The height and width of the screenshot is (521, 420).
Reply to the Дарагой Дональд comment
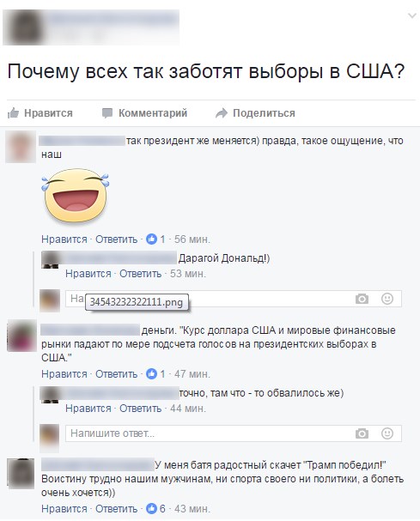click(140, 274)
